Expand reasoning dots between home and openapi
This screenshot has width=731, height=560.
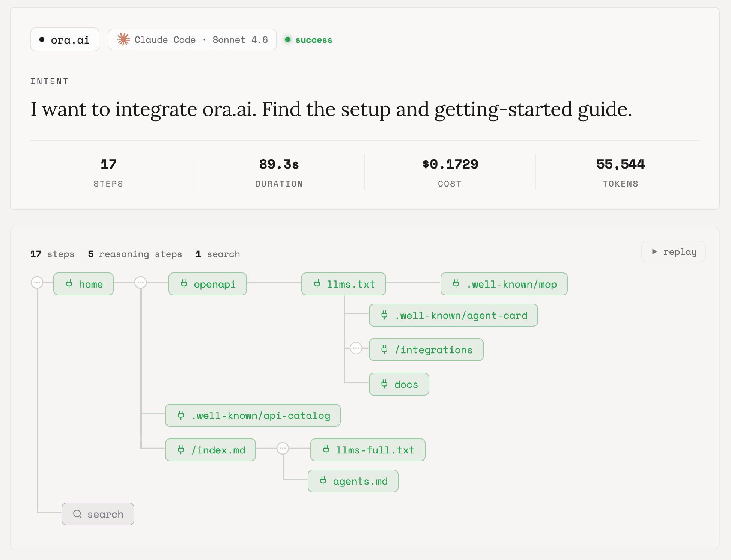(141, 282)
